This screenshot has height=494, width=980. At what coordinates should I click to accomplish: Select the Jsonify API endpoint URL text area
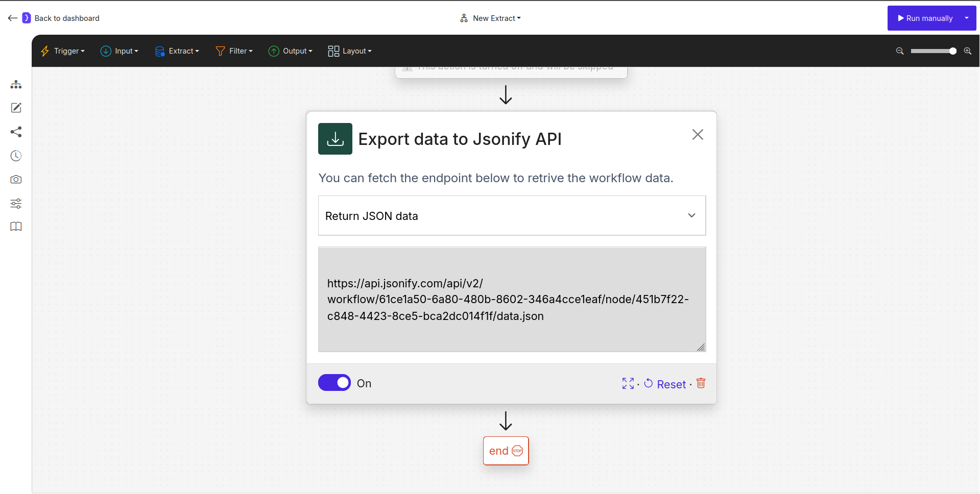coord(511,300)
